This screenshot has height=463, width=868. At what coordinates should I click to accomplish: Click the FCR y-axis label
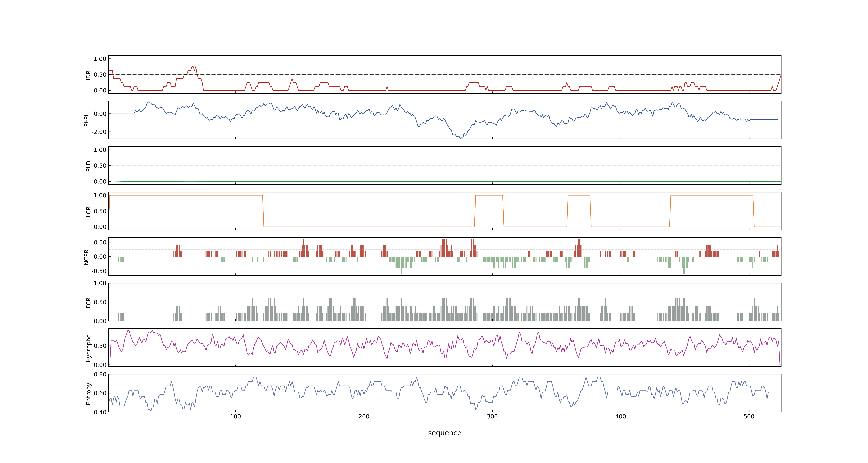89,303
